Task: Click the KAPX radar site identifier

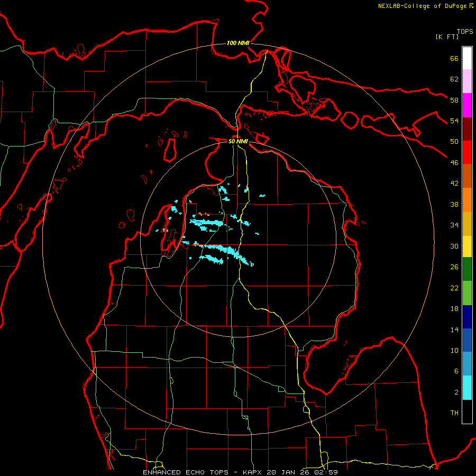Action: point(253,472)
